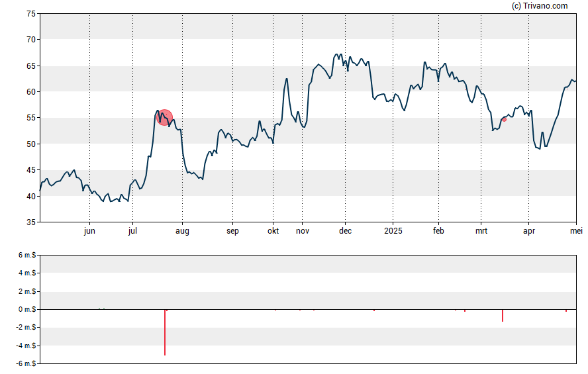Click the '2 m.$' axis label

click(x=27, y=291)
